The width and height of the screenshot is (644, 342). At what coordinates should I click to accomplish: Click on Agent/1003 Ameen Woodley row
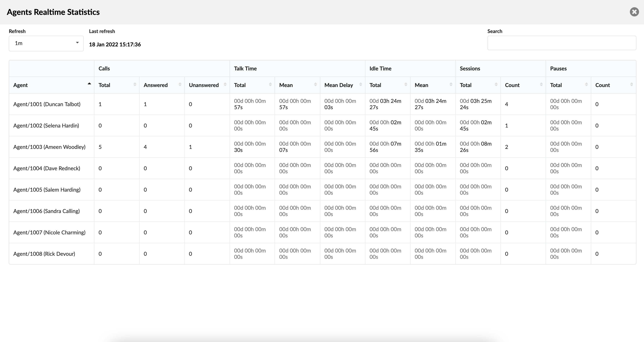click(322, 147)
